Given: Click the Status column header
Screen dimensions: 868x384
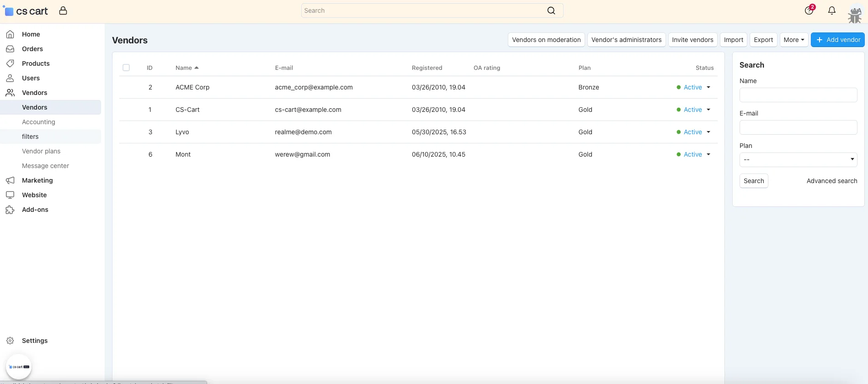Looking at the screenshot, I should 704,68.
